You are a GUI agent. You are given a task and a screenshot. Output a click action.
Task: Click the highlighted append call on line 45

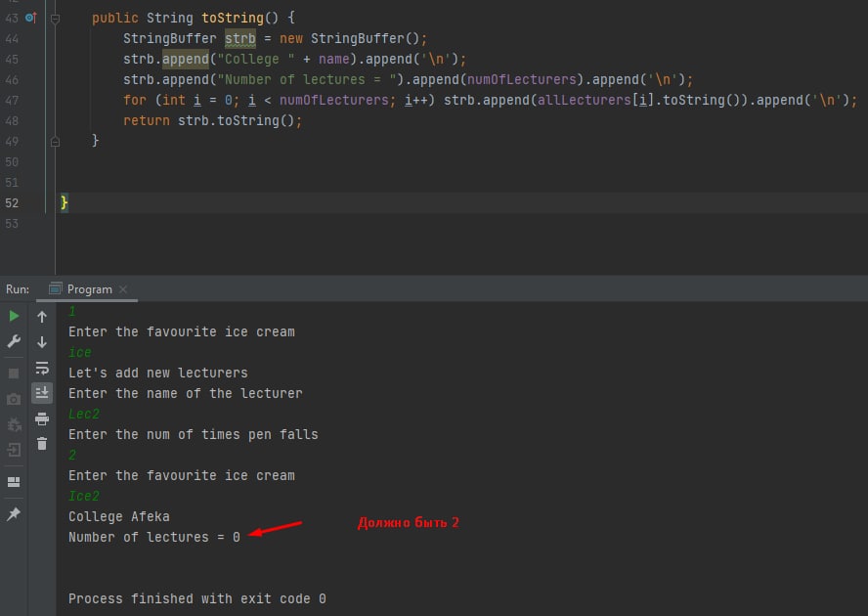coord(186,59)
